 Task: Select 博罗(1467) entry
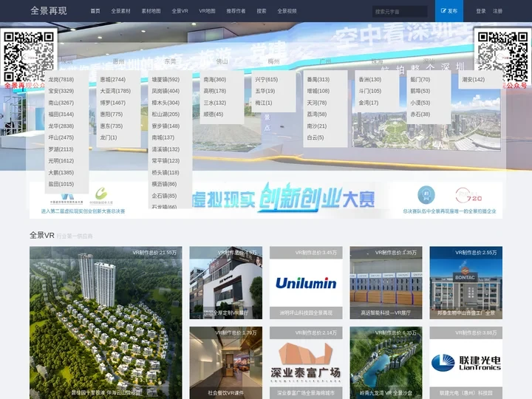click(x=112, y=103)
